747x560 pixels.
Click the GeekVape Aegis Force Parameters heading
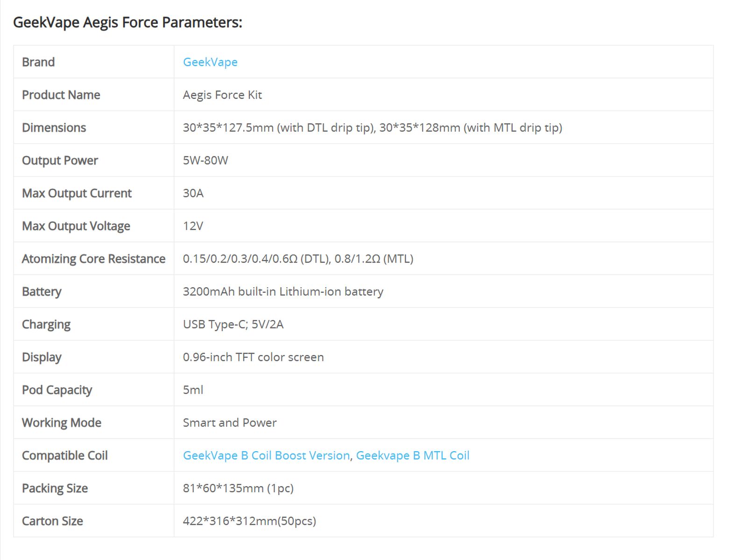pyautogui.click(x=127, y=22)
